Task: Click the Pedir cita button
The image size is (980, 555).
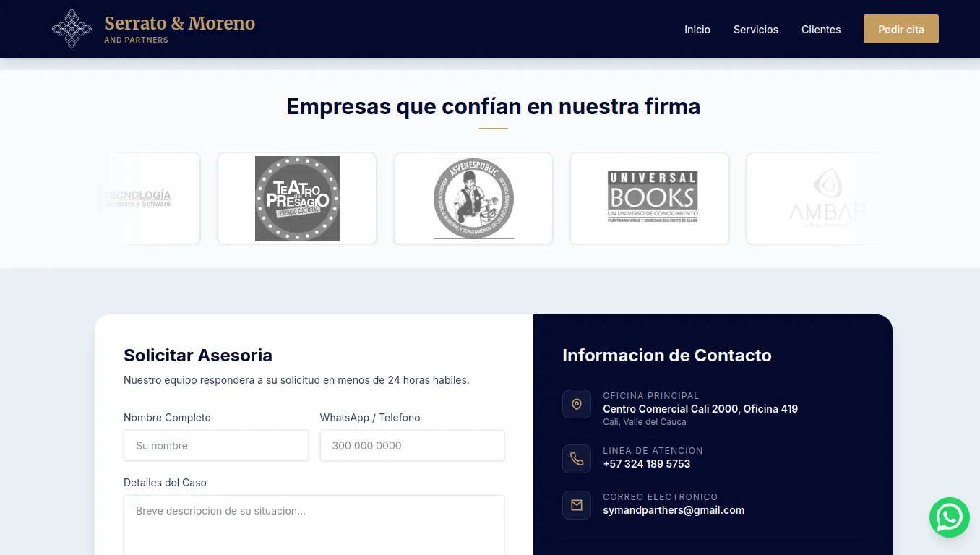Action: pos(901,29)
